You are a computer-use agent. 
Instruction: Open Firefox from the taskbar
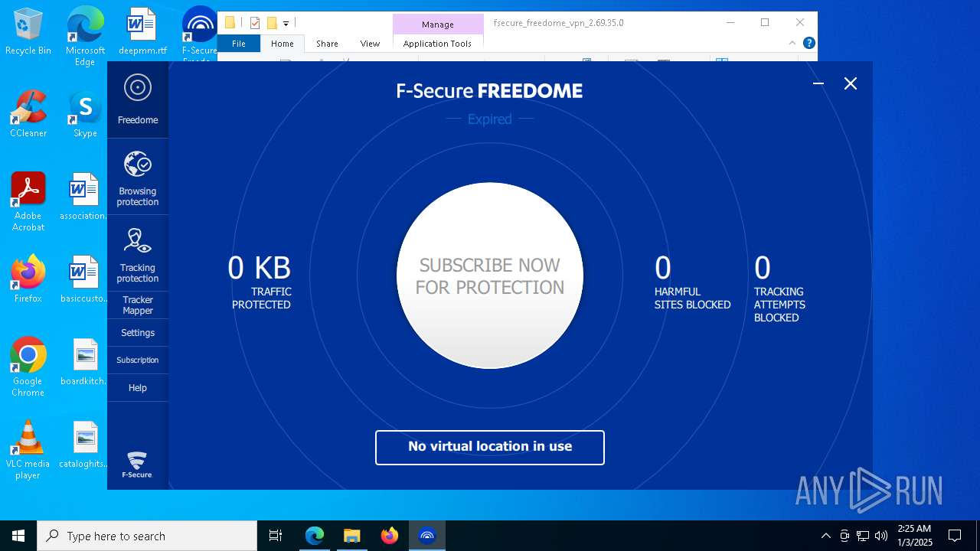click(389, 536)
